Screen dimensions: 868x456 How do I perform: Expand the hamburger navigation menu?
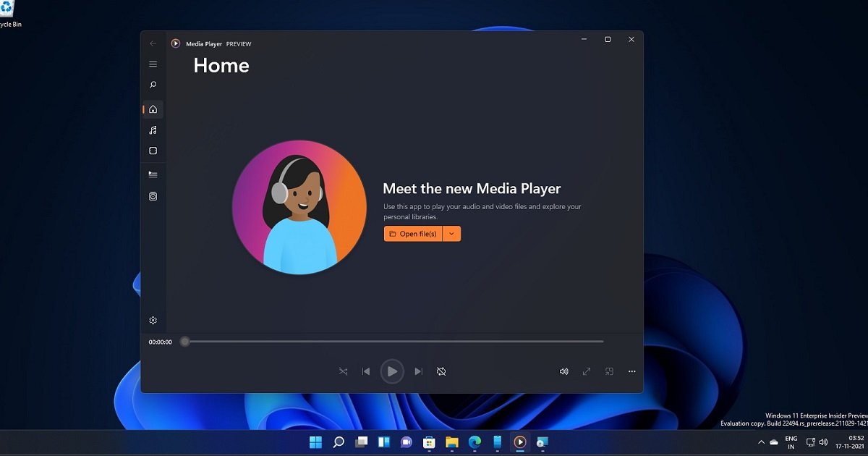pyautogui.click(x=153, y=64)
